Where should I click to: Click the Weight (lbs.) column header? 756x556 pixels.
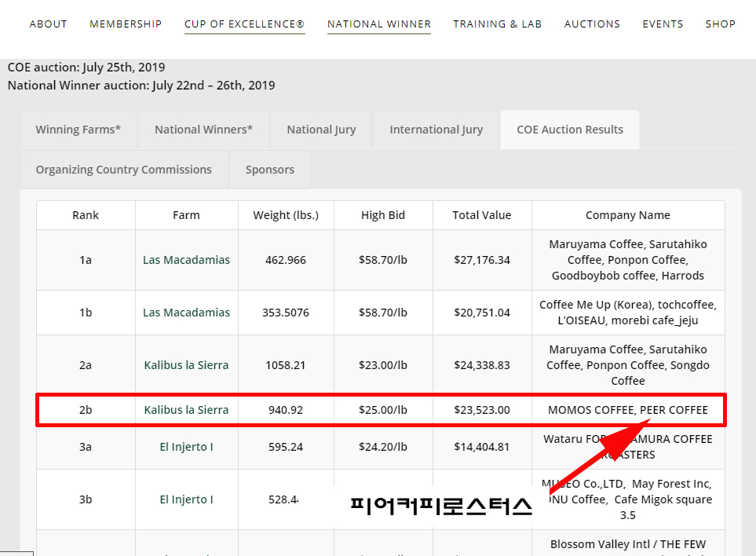tap(286, 215)
